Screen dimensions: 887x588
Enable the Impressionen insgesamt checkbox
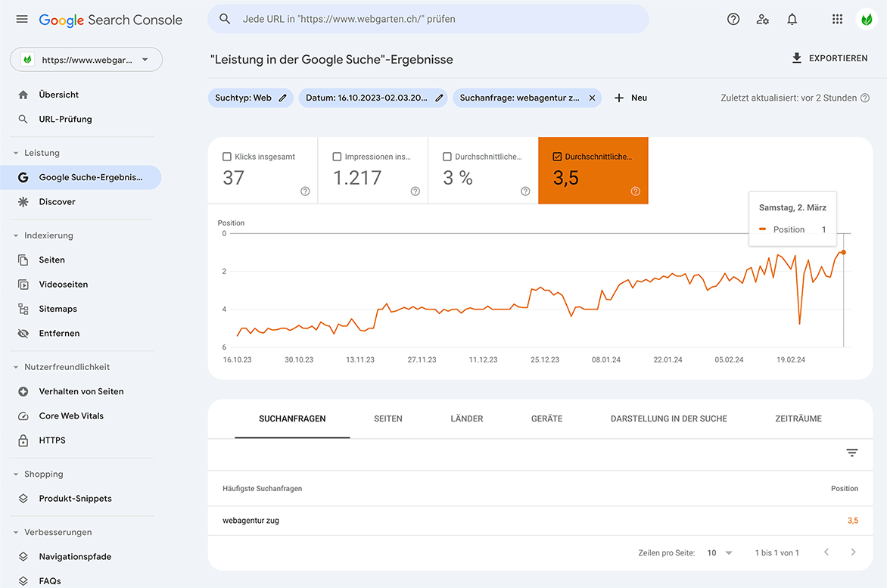tap(337, 157)
